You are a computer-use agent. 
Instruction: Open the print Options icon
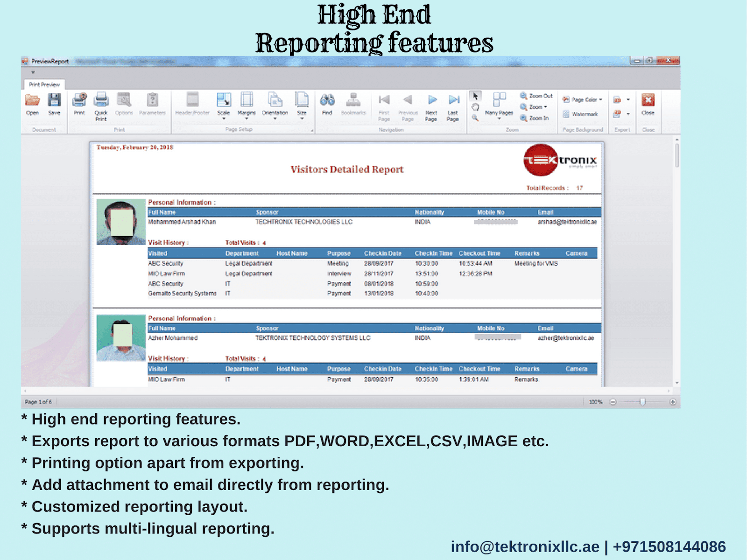click(x=124, y=100)
